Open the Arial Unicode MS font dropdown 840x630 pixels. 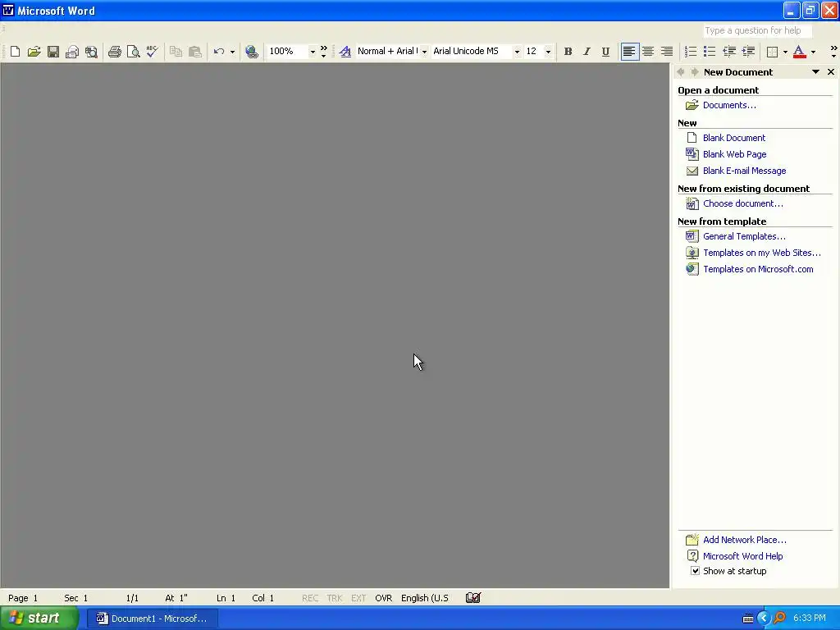tap(517, 52)
